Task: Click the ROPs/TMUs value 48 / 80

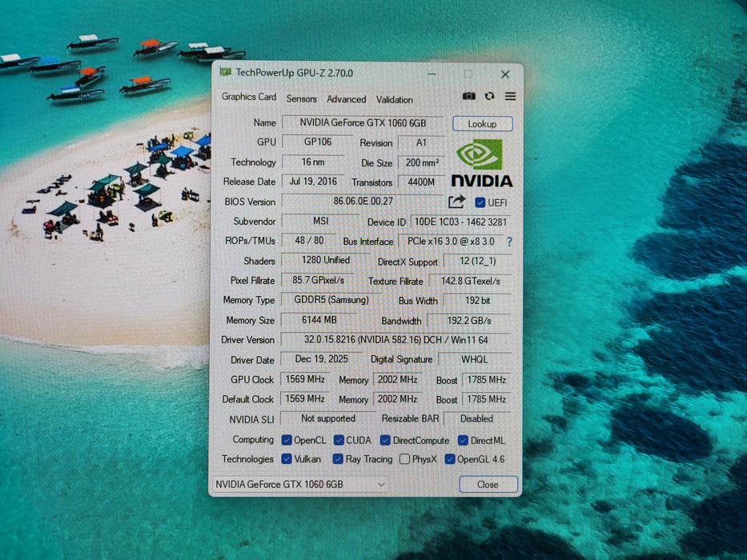Action: (x=309, y=241)
